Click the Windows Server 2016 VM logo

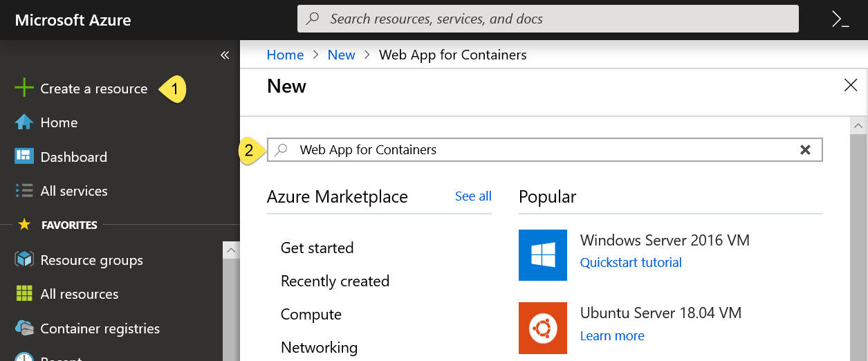543,255
